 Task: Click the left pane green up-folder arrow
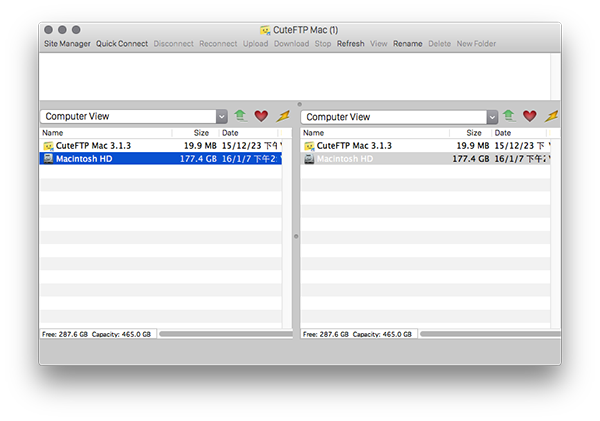(240, 116)
